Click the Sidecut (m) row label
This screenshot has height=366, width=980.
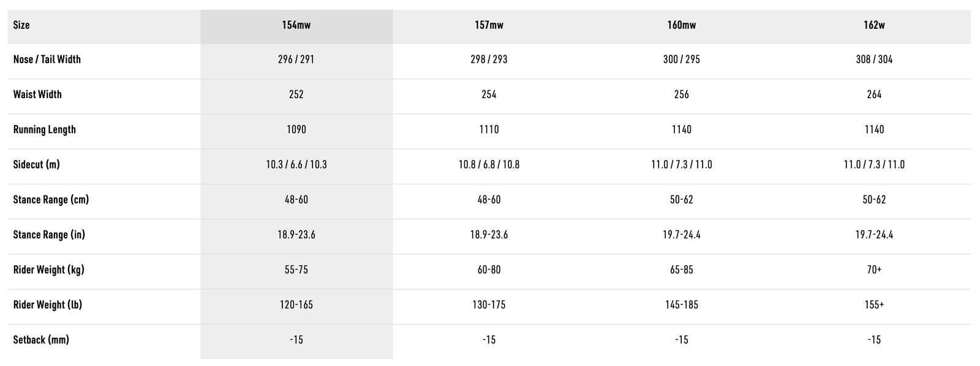pyautogui.click(x=37, y=164)
